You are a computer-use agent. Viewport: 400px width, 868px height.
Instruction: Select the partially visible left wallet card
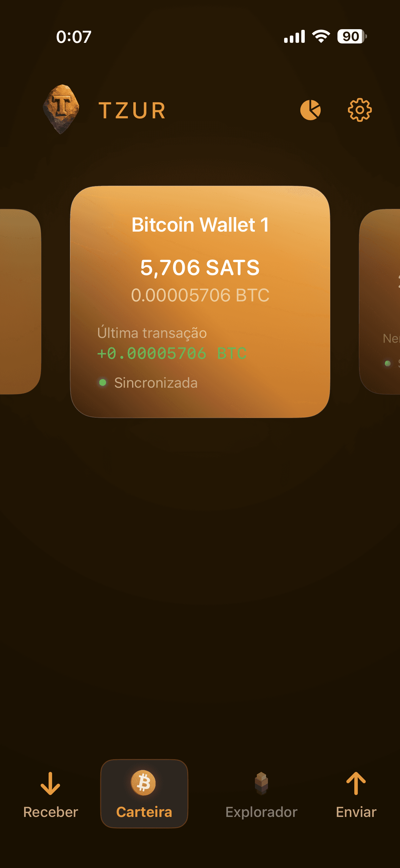(x=20, y=303)
